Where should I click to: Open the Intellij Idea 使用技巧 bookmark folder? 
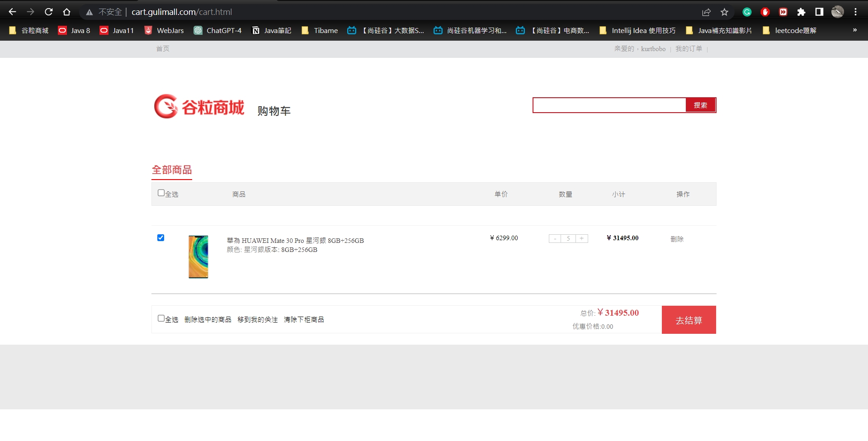(637, 30)
